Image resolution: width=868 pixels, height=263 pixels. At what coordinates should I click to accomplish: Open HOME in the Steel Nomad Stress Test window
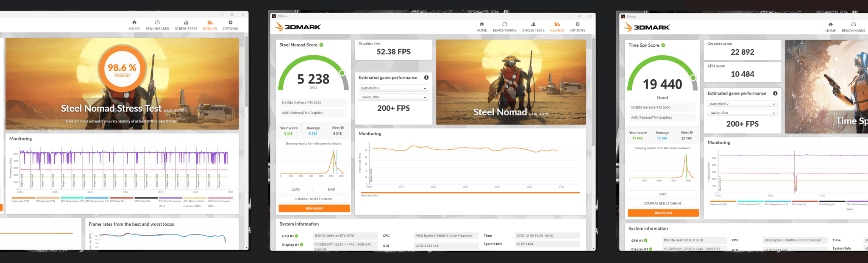coord(134,25)
